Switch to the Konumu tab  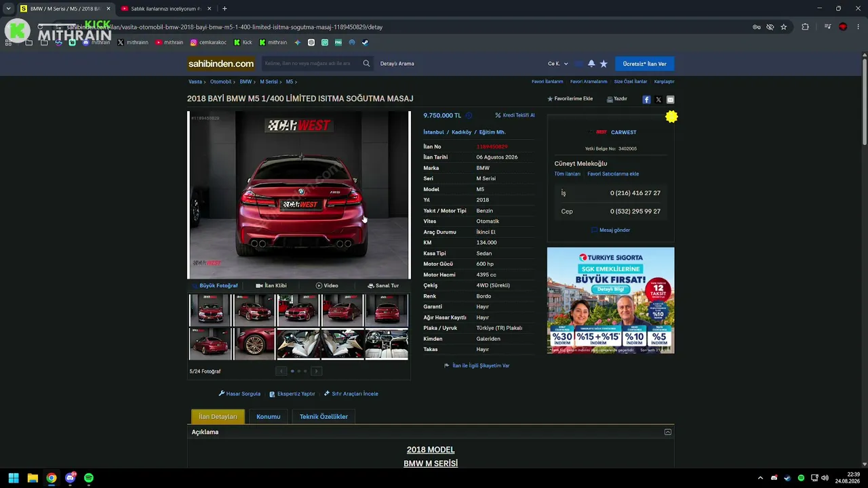(x=269, y=417)
